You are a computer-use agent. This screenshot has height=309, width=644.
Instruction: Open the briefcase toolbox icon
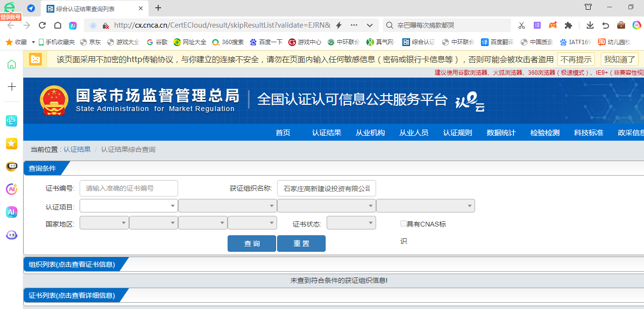pos(621,25)
